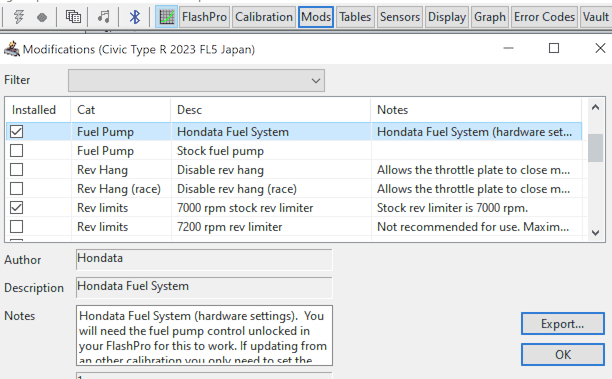612x379 pixels.
Task: Click the round record datalog icon
Action: click(x=42, y=17)
